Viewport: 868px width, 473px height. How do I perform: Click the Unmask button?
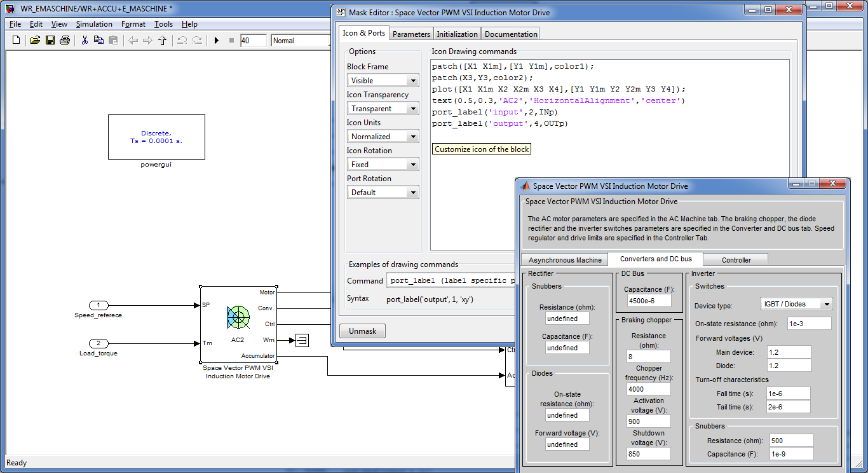click(362, 331)
